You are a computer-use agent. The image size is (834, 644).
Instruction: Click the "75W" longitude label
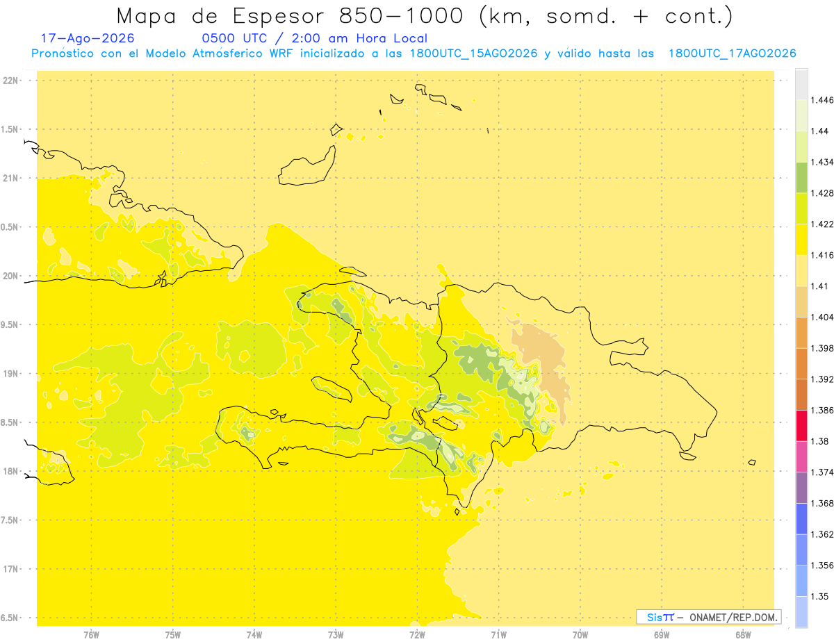pyautogui.click(x=172, y=635)
